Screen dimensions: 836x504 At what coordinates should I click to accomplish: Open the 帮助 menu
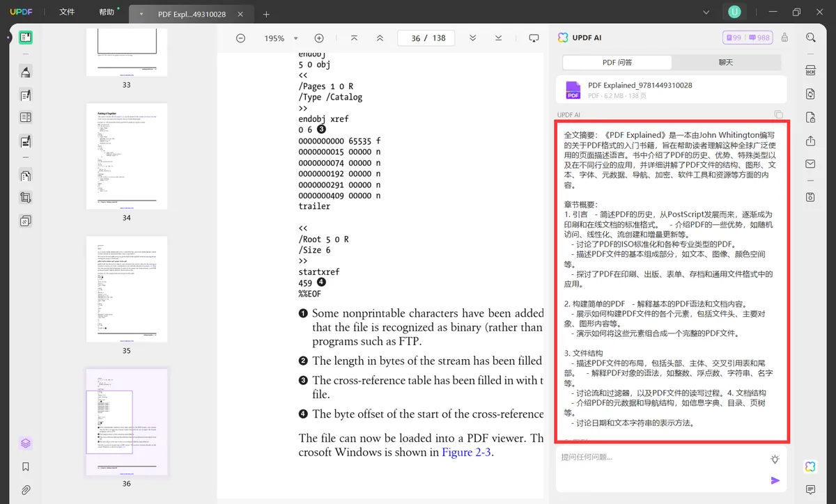[106, 13]
